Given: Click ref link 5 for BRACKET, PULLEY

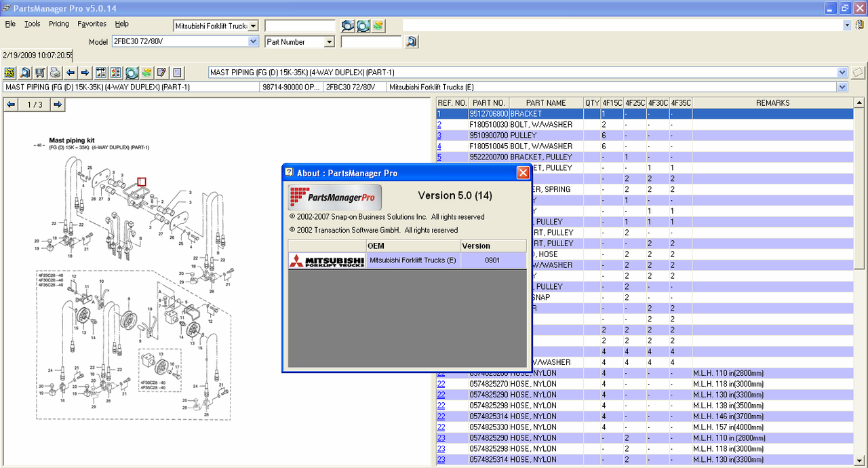Looking at the screenshot, I should [439, 157].
